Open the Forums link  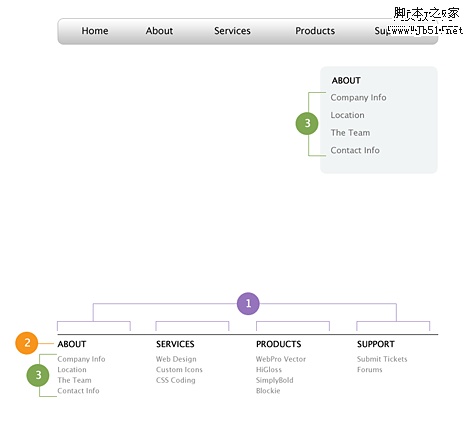click(369, 370)
